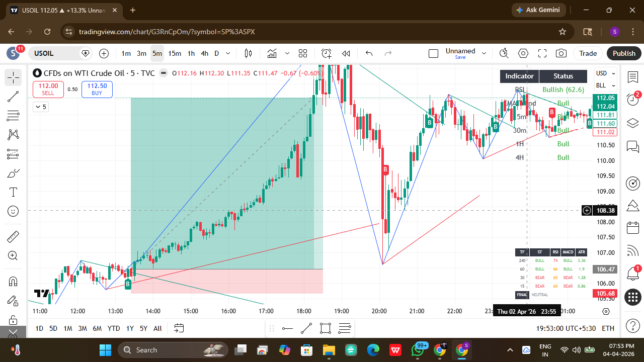Screen dimensions: 644x362
Task: Expand the timeframe interval dropdown
Action: pos(228,53)
